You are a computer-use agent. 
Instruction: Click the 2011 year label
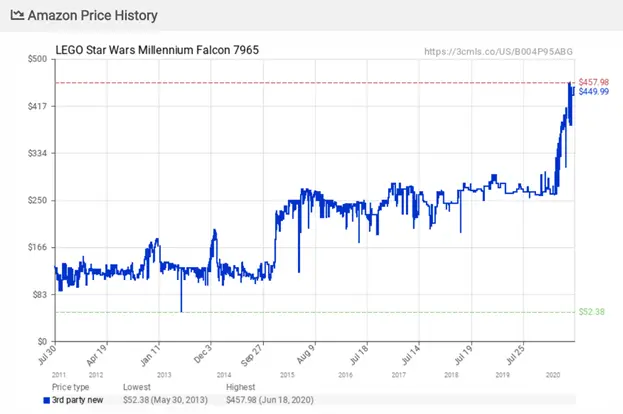coord(59,375)
